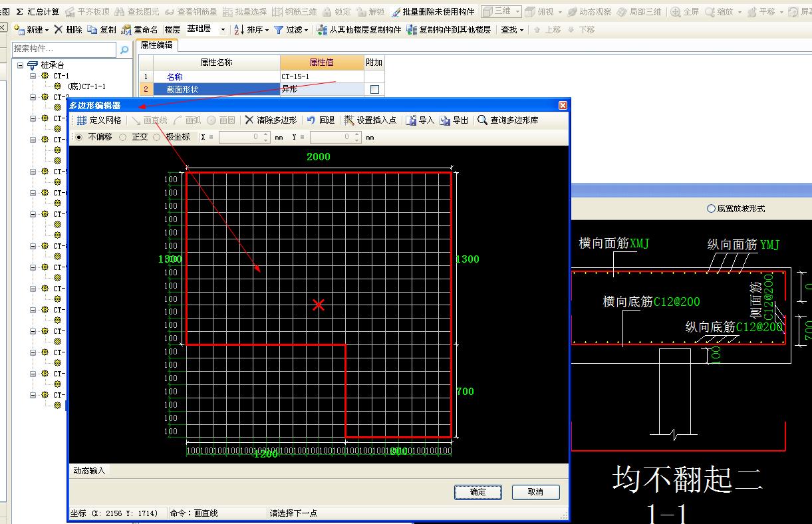Open 查找图元 find element tool

(137, 12)
